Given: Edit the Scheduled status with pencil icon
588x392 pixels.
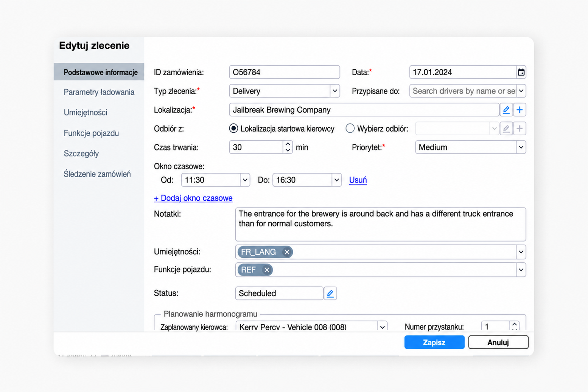Looking at the screenshot, I should click(x=330, y=293).
